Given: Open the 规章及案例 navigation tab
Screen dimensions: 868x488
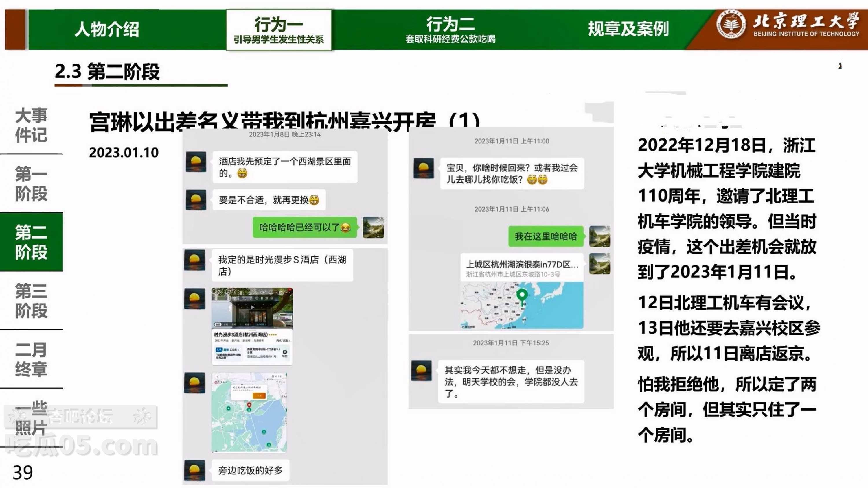Looking at the screenshot, I should pyautogui.click(x=628, y=29).
